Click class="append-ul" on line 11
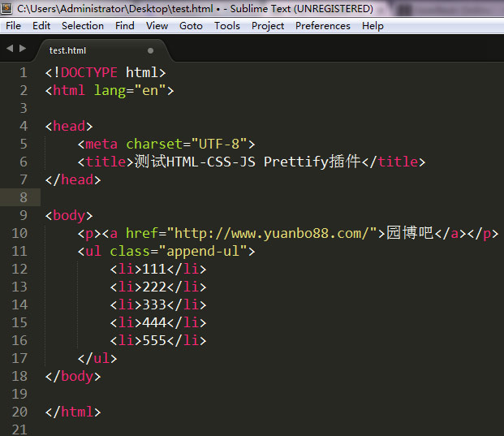This screenshot has height=436, width=504. (179, 252)
